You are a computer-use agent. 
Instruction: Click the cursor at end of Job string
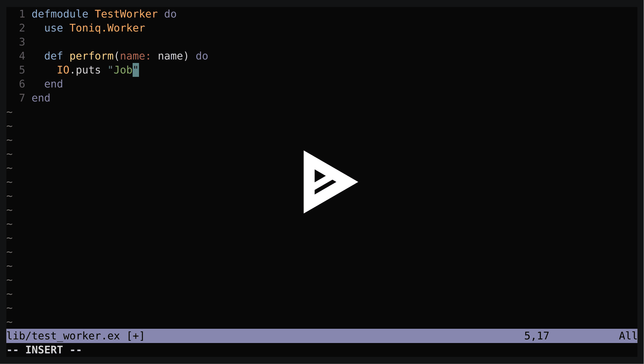[x=136, y=70]
